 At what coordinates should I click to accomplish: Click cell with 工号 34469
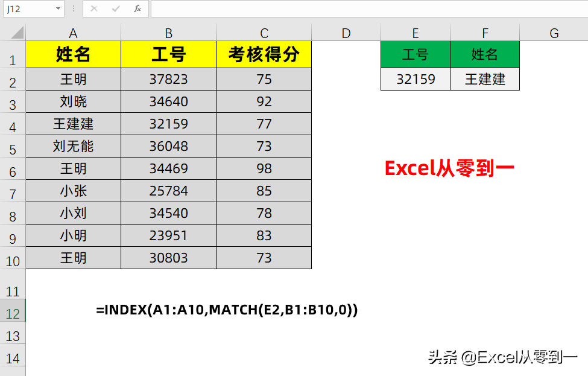168,168
